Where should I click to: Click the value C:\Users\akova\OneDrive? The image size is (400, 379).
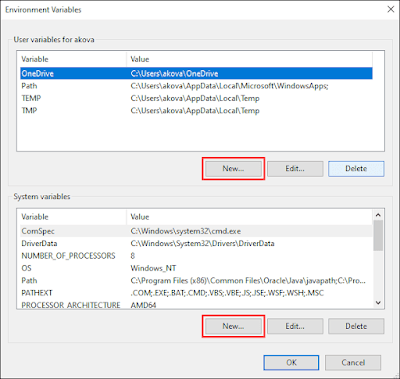click(174, 73)
